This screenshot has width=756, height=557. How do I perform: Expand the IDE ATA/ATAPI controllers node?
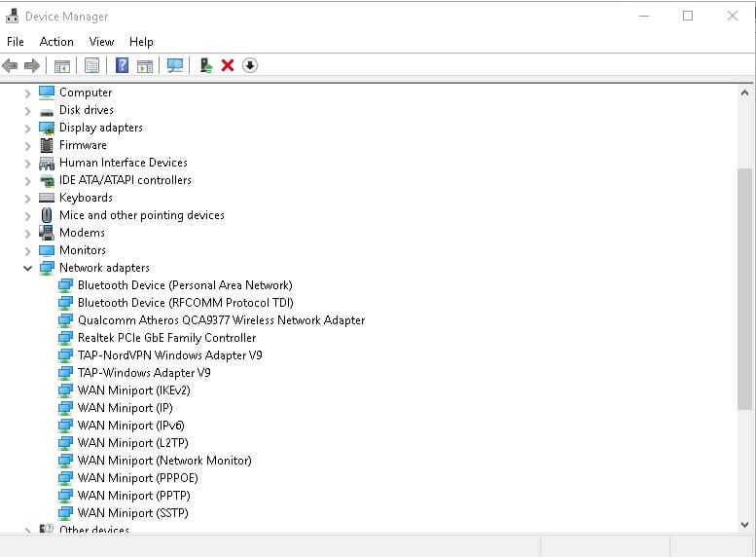(27, 181)
